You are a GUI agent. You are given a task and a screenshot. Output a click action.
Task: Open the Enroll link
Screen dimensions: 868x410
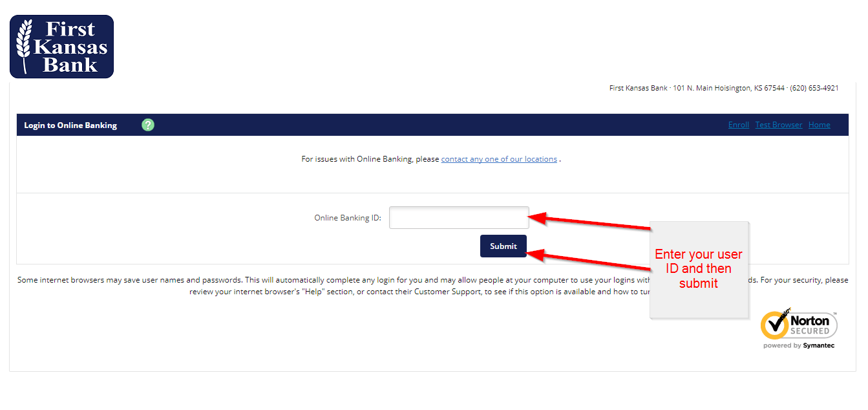pos(738,124)
